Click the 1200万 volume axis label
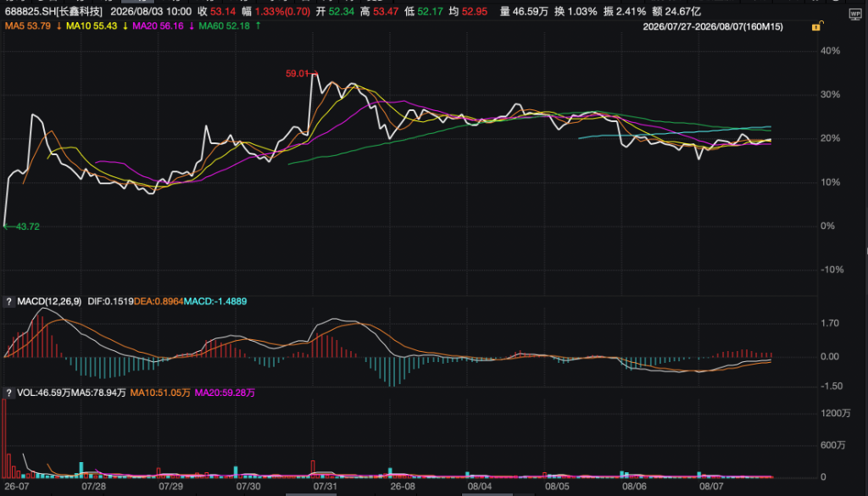This screenshot has height=496, width=868. (x=835, y=414)
